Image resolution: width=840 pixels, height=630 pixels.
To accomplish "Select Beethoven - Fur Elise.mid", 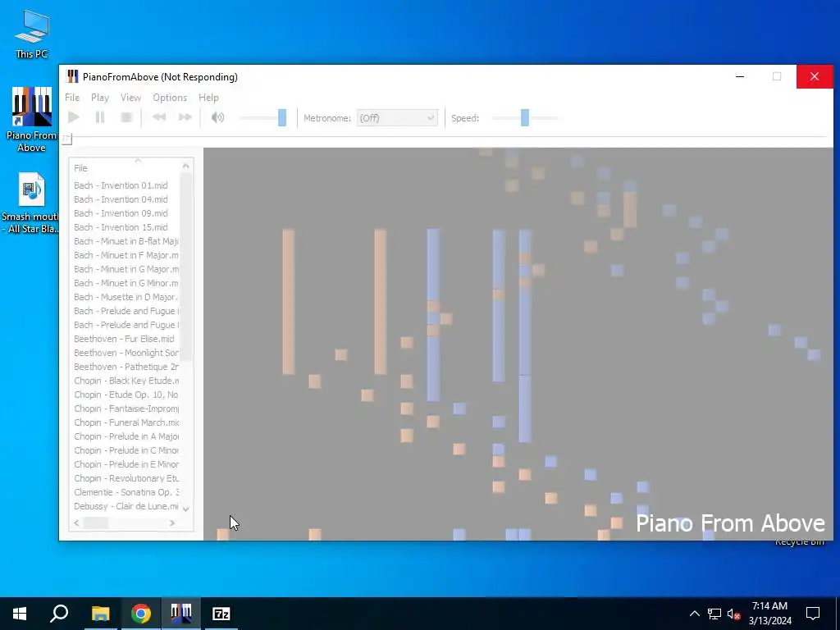I will click(x=124, y=339).
